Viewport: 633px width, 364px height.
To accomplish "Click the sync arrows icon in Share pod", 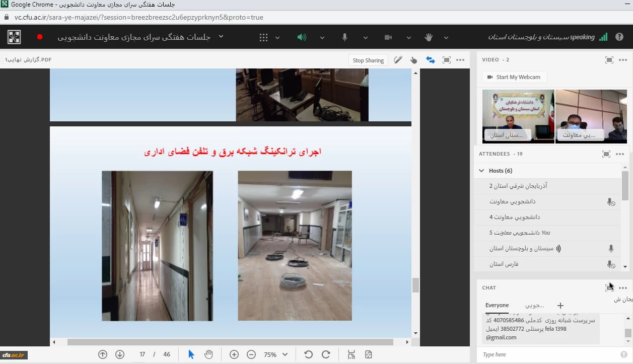I will pyautogui.click(x=430, y=60).
